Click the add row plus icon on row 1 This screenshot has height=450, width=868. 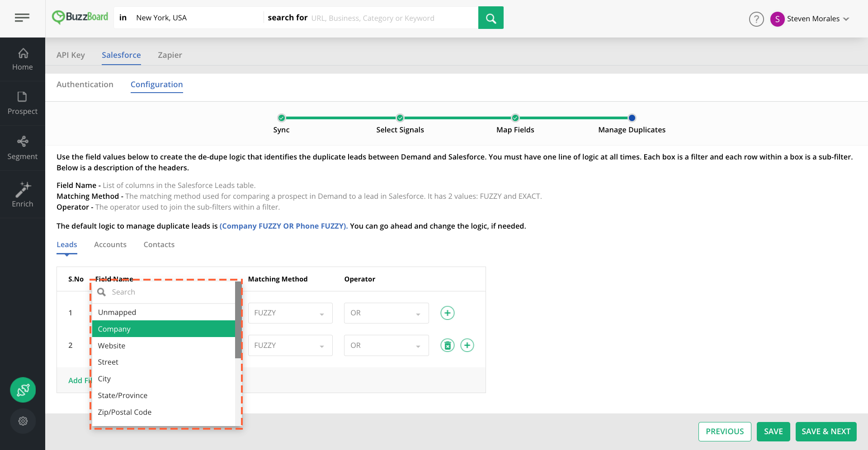(x=448, y=313)
